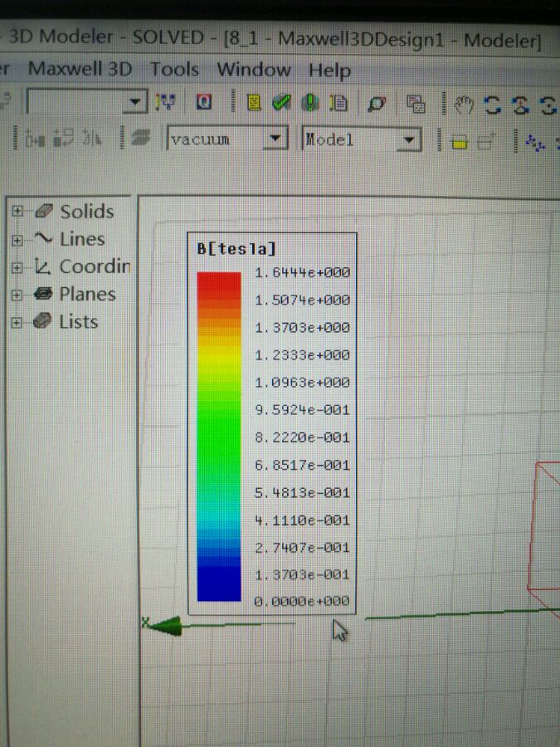
Task: Click the 0.0000e+000 legend value
Action: [302, 601]
